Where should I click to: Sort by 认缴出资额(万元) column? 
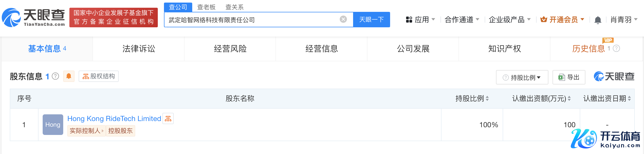point(569,98)
